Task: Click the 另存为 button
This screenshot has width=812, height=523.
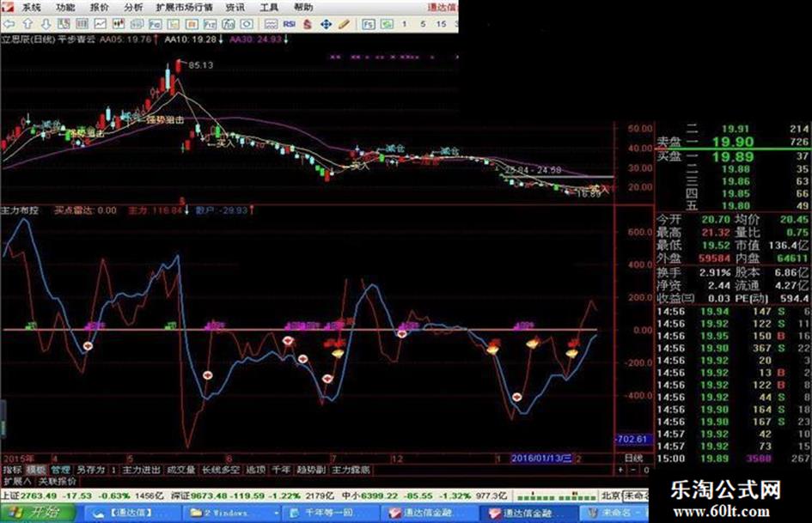Action: [90, 470]
